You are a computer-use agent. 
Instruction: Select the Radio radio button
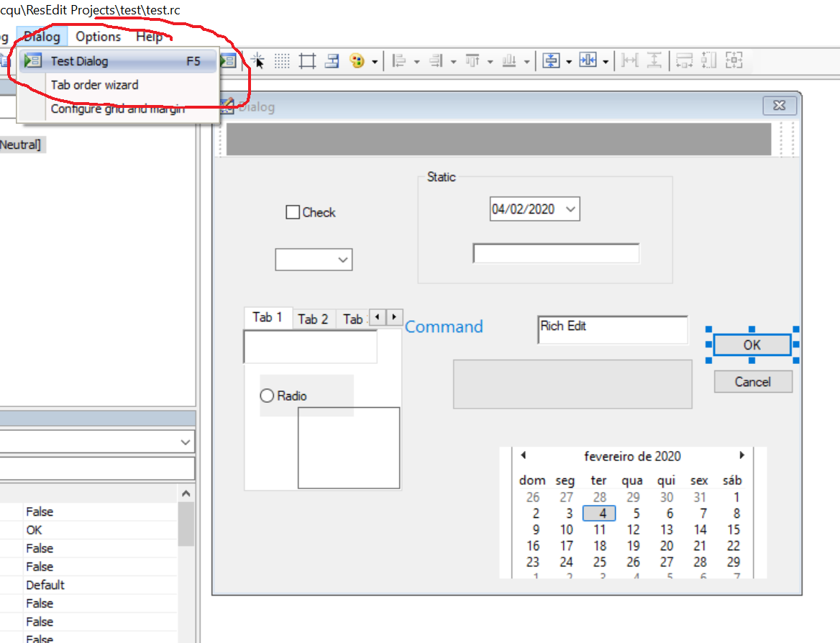click(x=267, y=396)
